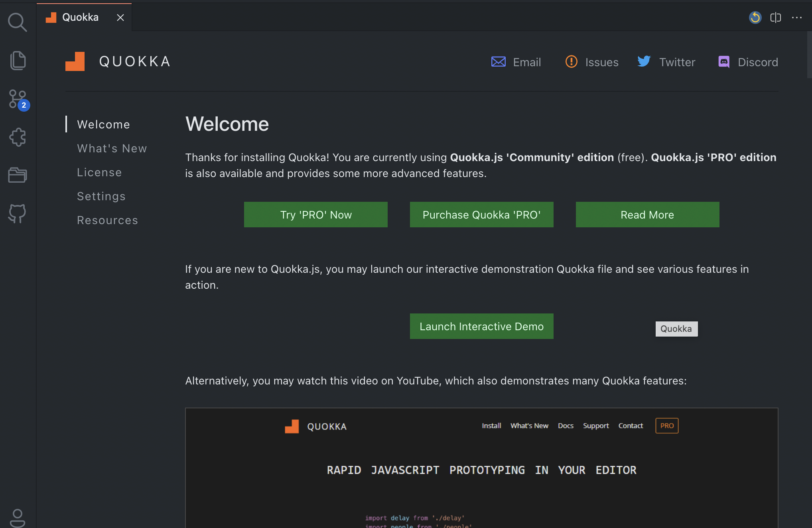Click the Email icon in the Quokka header
812x528 pixels.
tap(498, 62)
